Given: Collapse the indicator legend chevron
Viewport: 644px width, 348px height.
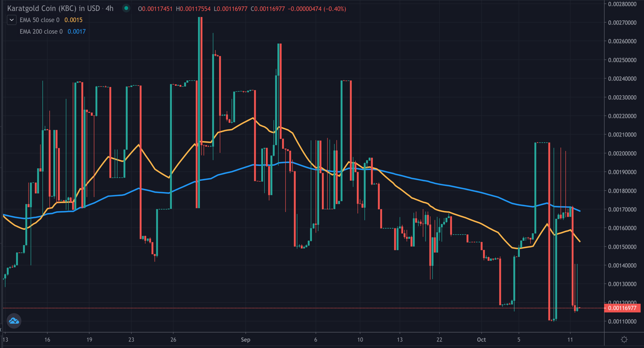Looking at the screenshot, I should pos(12,20).
